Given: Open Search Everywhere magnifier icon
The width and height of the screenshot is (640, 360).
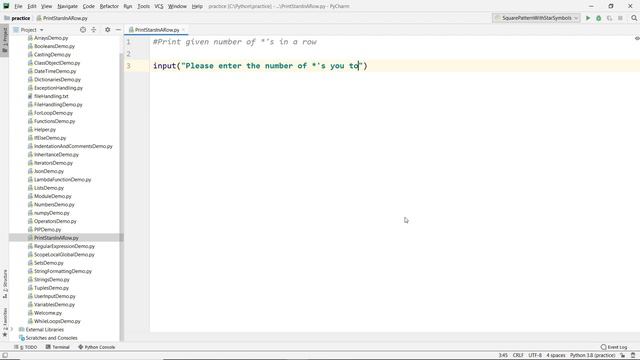Looking at the screenshot, I should [634, 18].
